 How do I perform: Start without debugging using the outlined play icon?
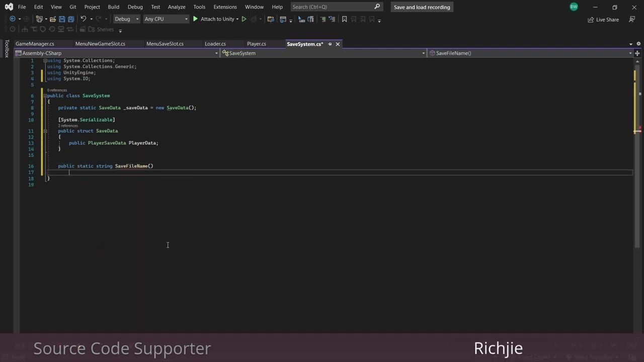coord(244,19)
